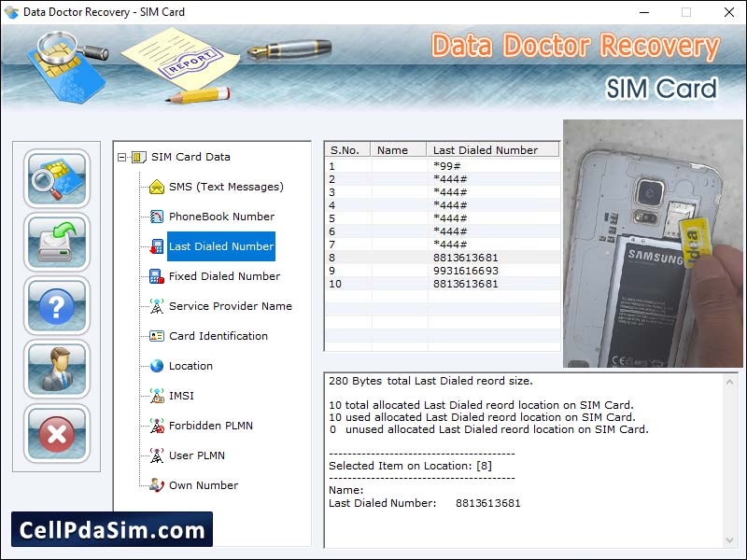Close the Data Doctor Recovery window
Screen dimensions: 747x560
[x=729, y=12]
